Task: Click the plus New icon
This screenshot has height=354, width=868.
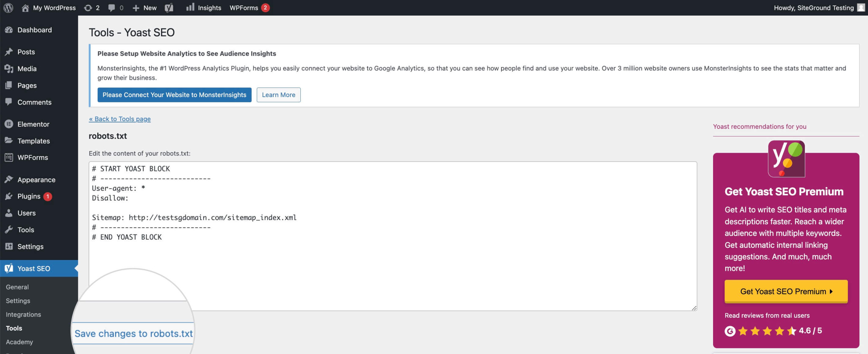Action: coord(136,8)
